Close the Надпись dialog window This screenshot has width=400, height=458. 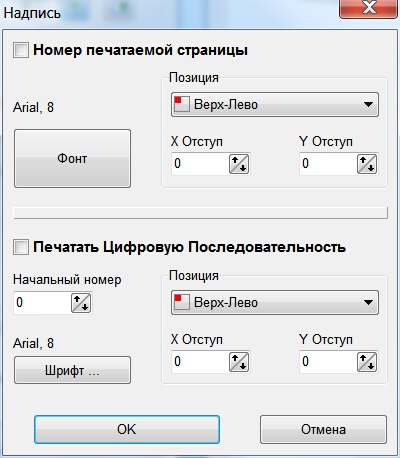point(368,8)
